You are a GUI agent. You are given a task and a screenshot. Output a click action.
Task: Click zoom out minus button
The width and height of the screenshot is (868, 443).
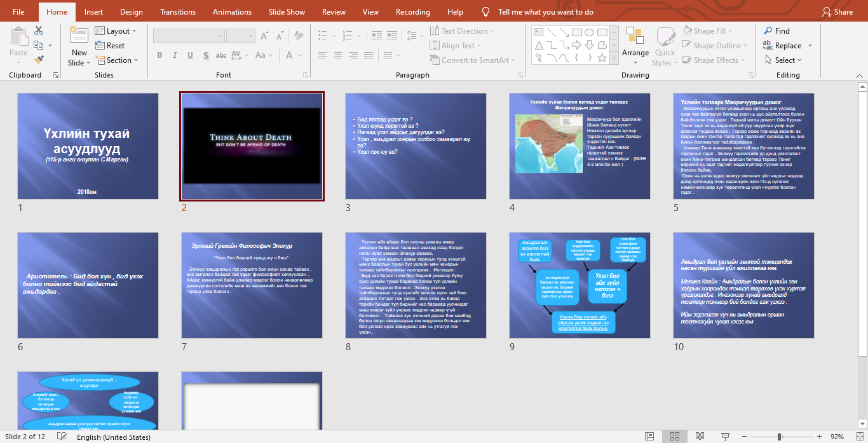[x=746, y=437]
